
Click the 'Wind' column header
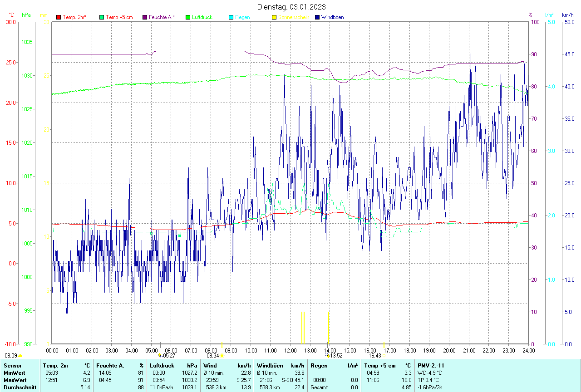point(210,366)
